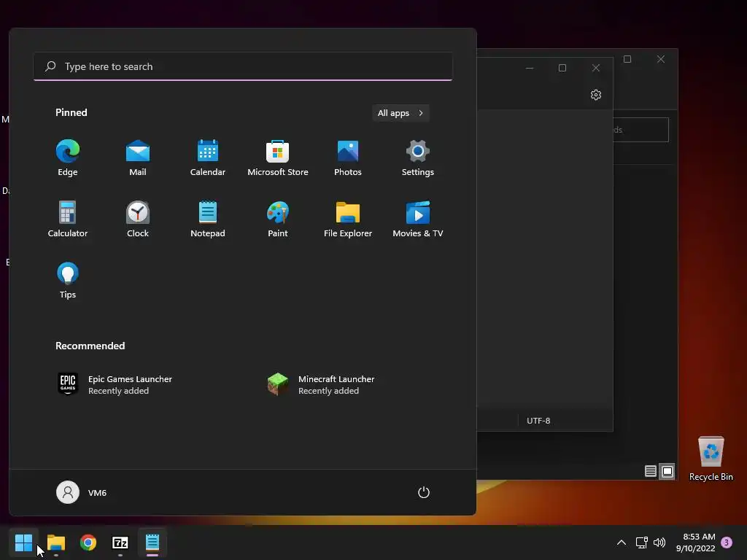Show hidden system tray icons

tap(622, 542)
